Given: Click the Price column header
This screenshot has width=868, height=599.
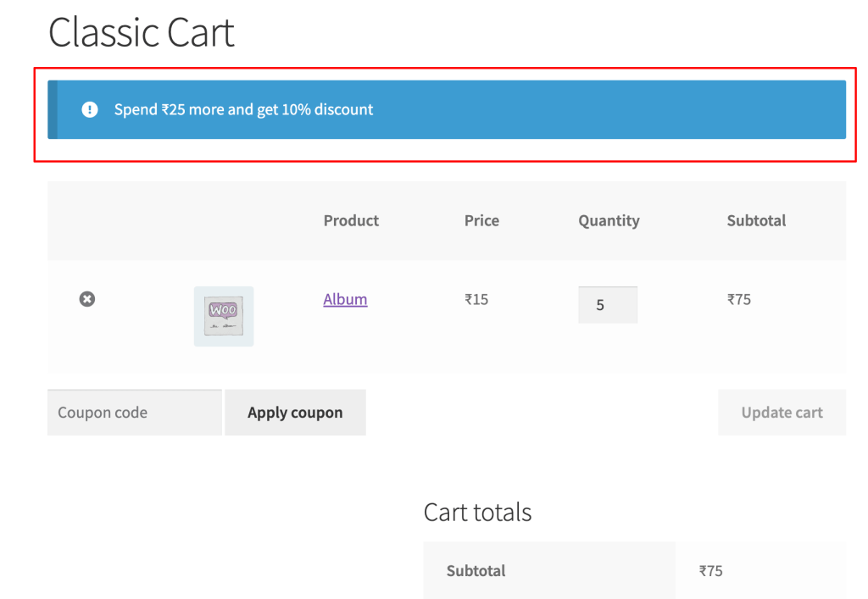Looking at the screenshot, I should click(481, 220).
